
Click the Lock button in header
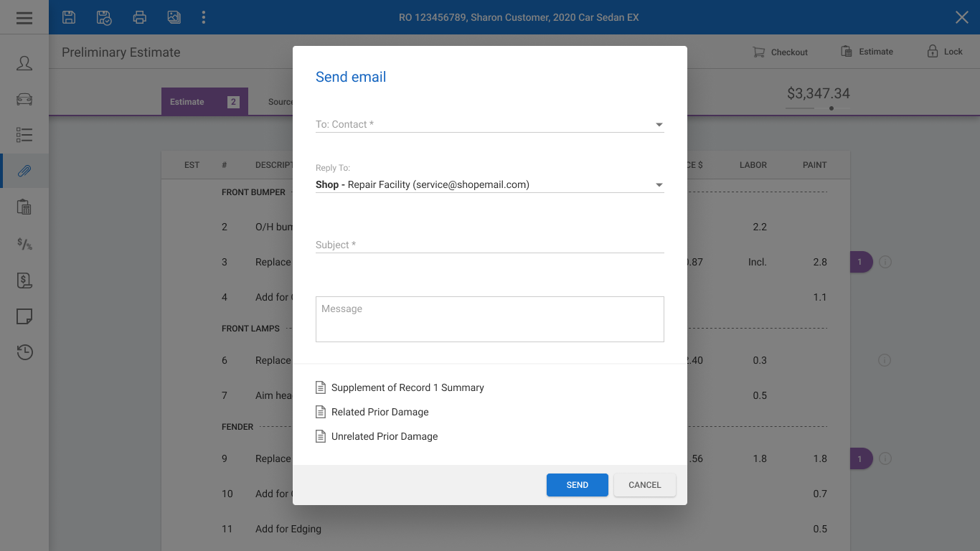pyautogui.click(x=945, y=52)
